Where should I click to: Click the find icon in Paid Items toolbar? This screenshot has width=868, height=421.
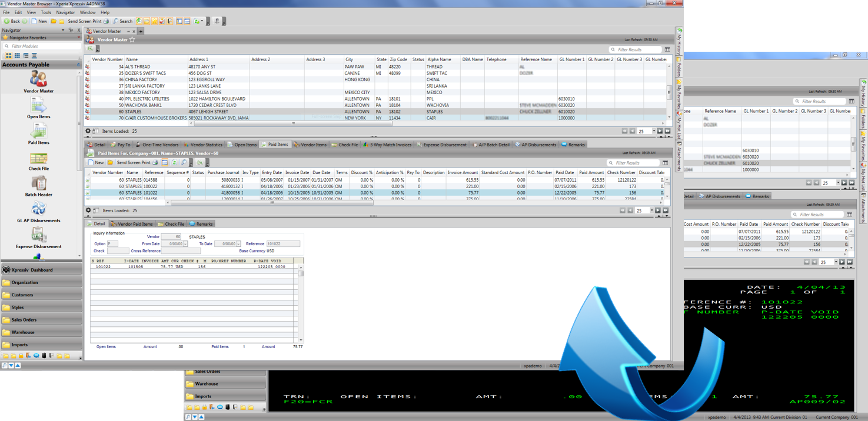(184, 163)
